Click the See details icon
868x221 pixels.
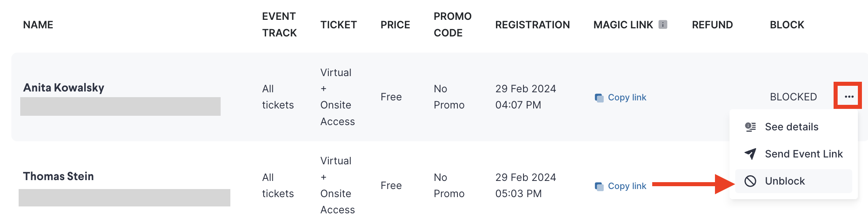point(750,127)
